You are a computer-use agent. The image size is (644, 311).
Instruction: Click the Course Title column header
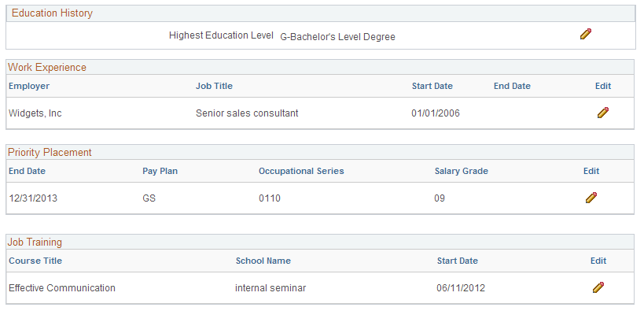pos(35,261)
